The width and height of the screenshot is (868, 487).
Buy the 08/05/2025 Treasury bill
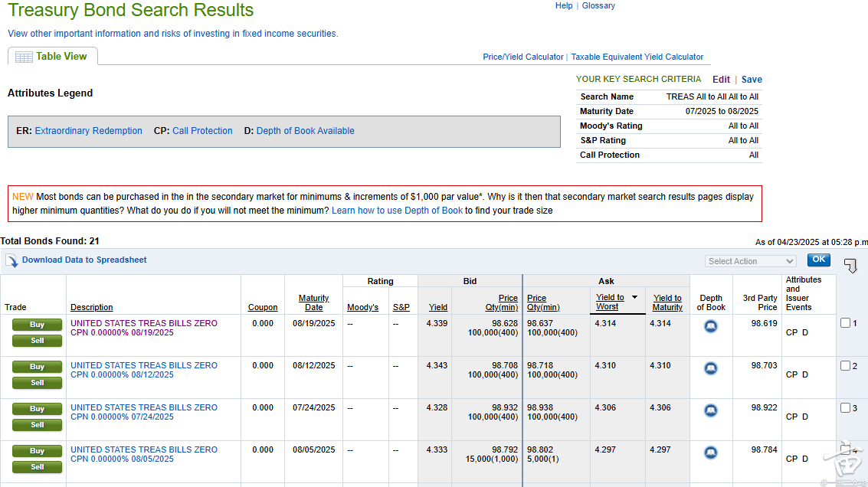(x=37, y=451)
